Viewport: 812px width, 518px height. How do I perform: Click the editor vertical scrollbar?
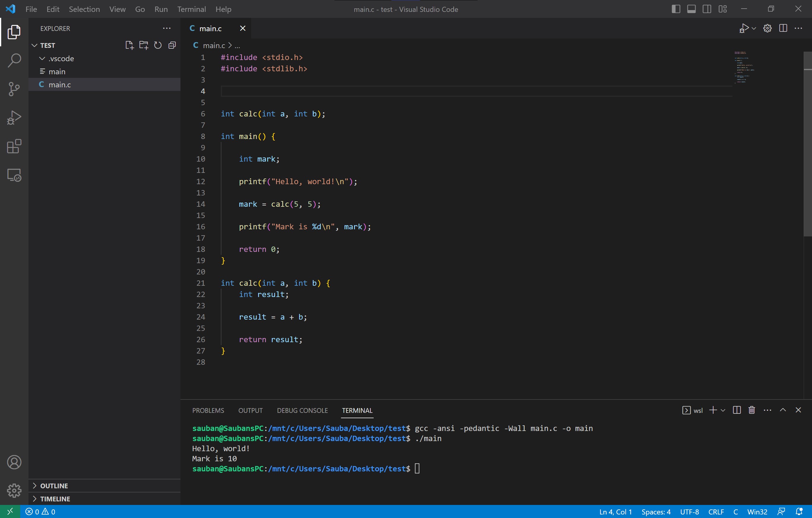(808, 144)
